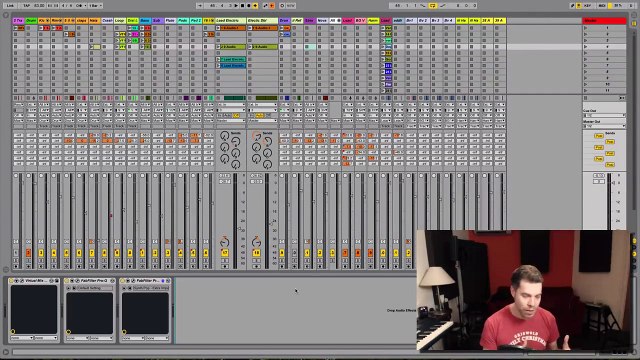
Task: Open the left none dropdown under Virtual Mix
Action: [22, 338]
